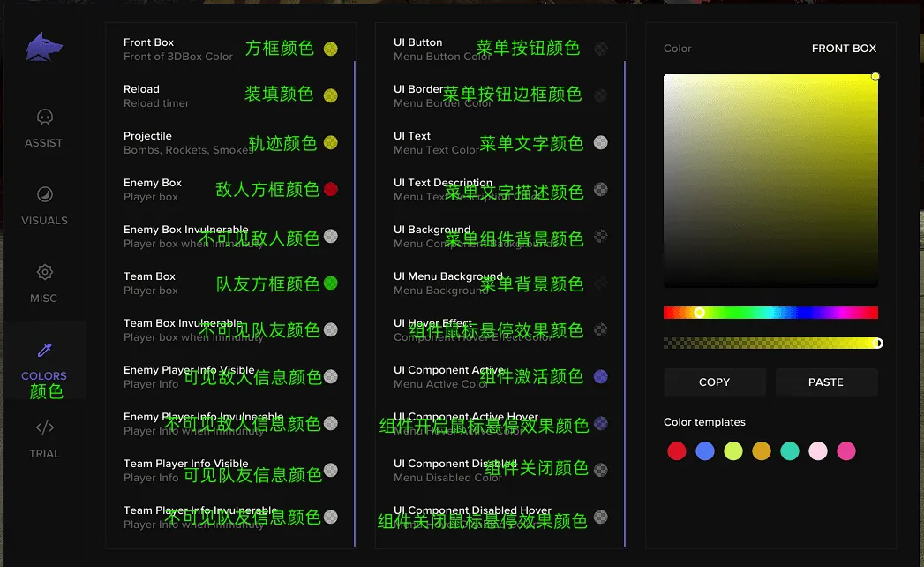Viewport: 924px width, 567px height.
Task: Click the wolf logo icon
Action: click(44, 47)
